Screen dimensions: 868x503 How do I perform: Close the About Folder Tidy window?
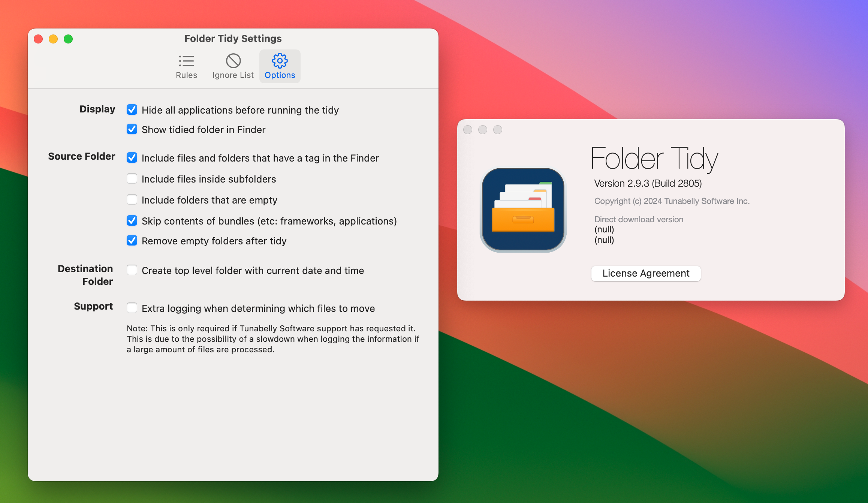pos(468,129)
